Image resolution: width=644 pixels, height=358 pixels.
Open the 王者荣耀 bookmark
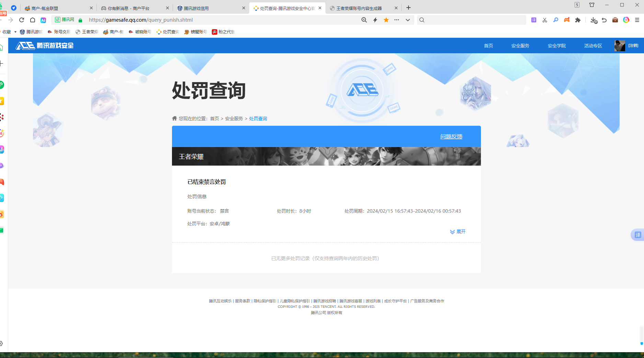pyautogui.click(x=87, y=32)
